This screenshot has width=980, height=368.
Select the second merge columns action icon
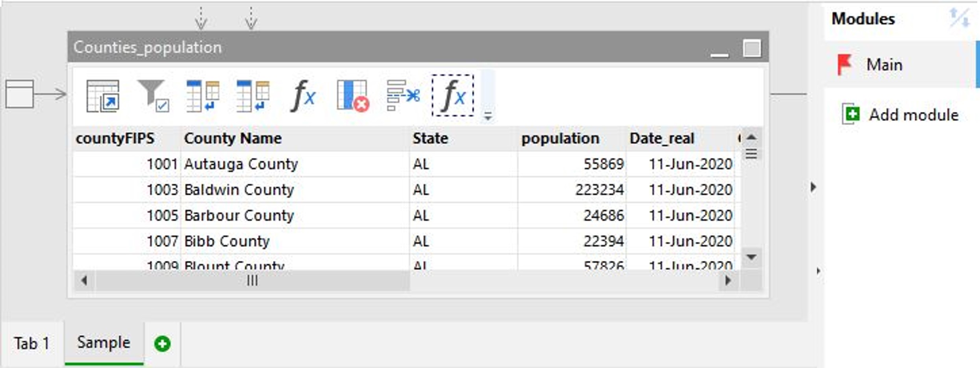253,96
